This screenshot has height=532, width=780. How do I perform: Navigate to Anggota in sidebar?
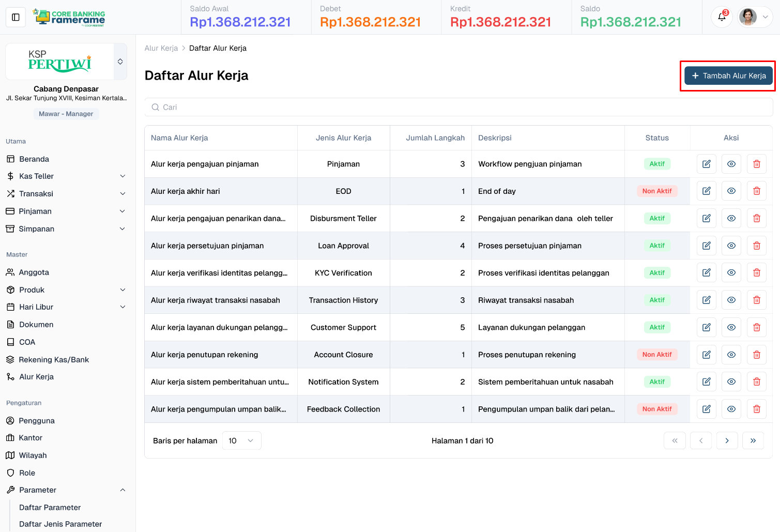[x=34, y=272]
